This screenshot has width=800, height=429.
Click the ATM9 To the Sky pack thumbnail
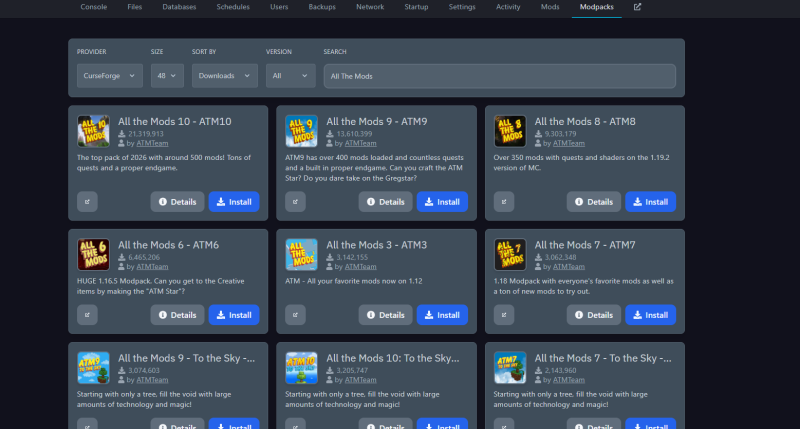point(93,368)
